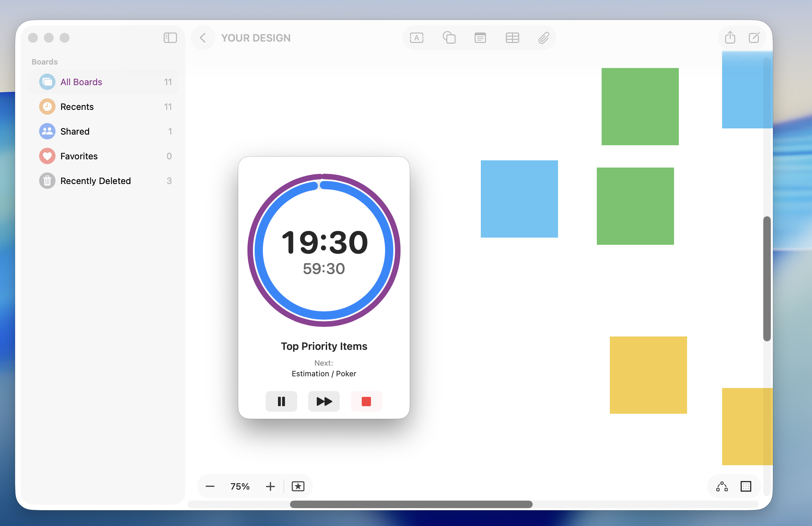
Task: Toggle zoom-to-favorites star control
Action: tap(298, 486)
